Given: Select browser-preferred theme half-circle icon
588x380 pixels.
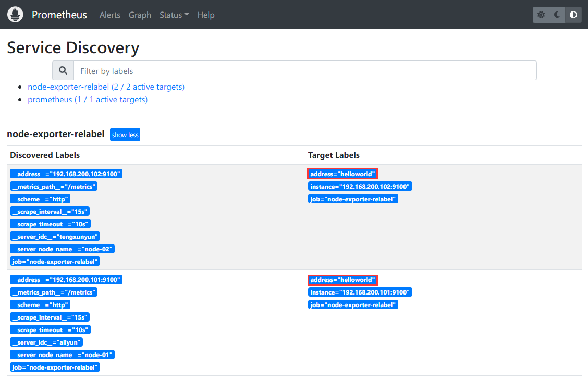Looking at the screenshot, I should tap(573, 15).
